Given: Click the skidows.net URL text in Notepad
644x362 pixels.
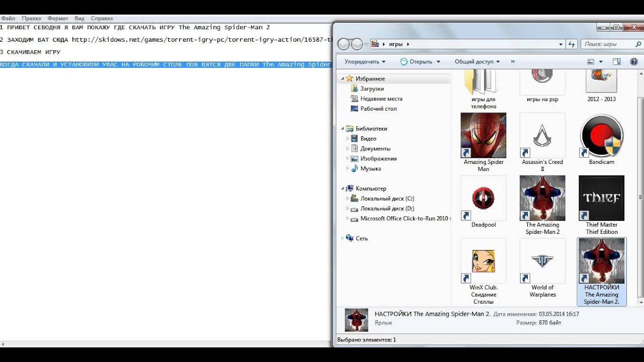Looking at the screenshot, I should point(202,40).
